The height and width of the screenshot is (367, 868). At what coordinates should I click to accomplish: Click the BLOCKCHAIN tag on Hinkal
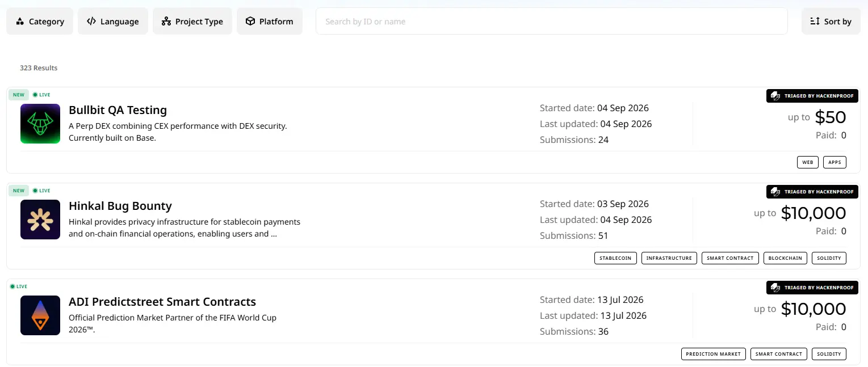[x=785, y=258]
